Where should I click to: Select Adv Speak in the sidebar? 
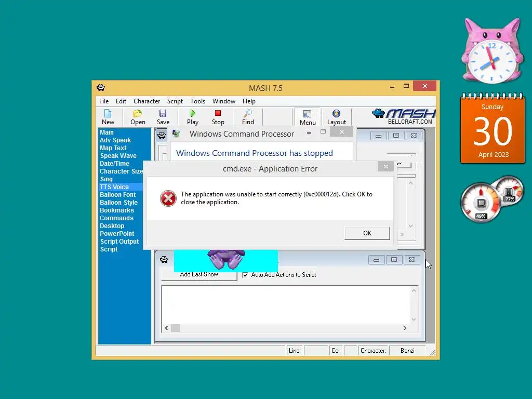click(115, 140)
